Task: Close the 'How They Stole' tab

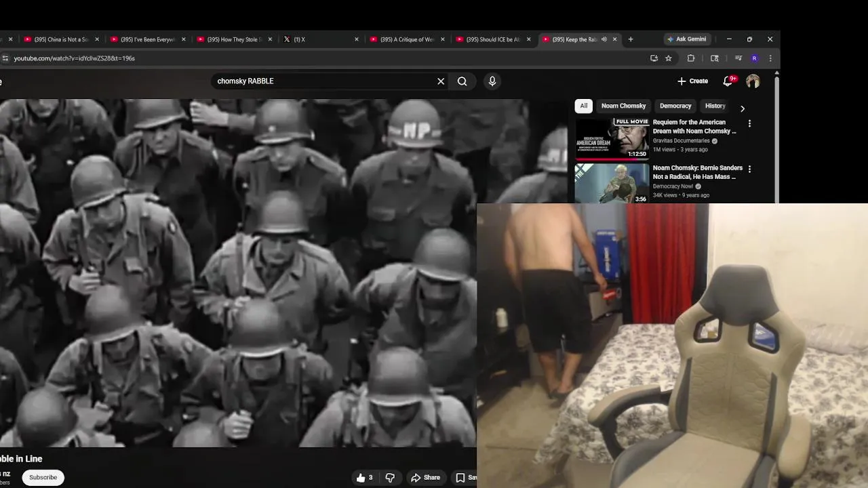Action: [270, 39]
